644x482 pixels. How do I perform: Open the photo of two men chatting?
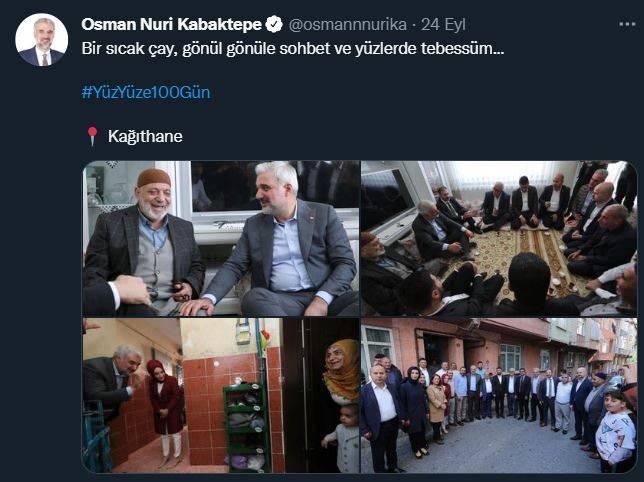(x=221, y=238)
